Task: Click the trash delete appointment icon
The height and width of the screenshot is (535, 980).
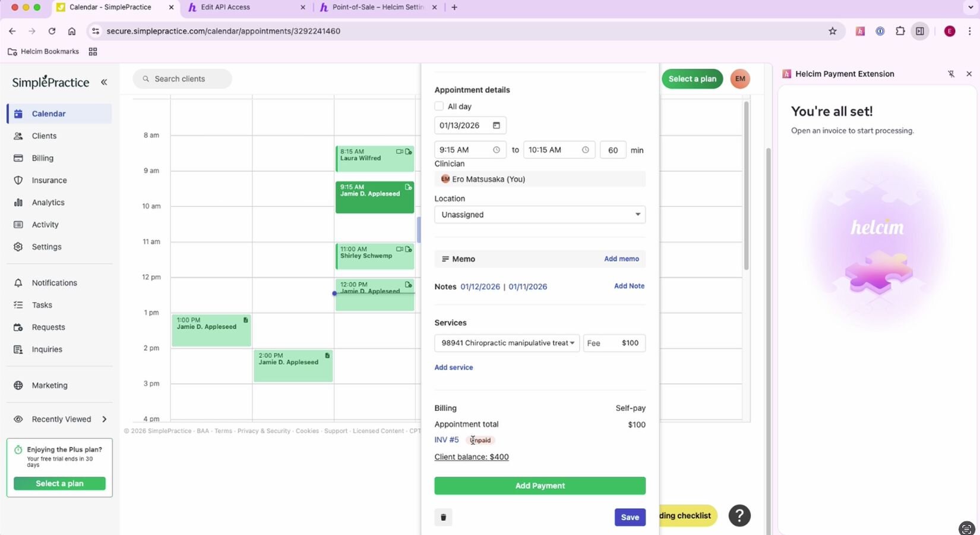Action: pos(443,517)
